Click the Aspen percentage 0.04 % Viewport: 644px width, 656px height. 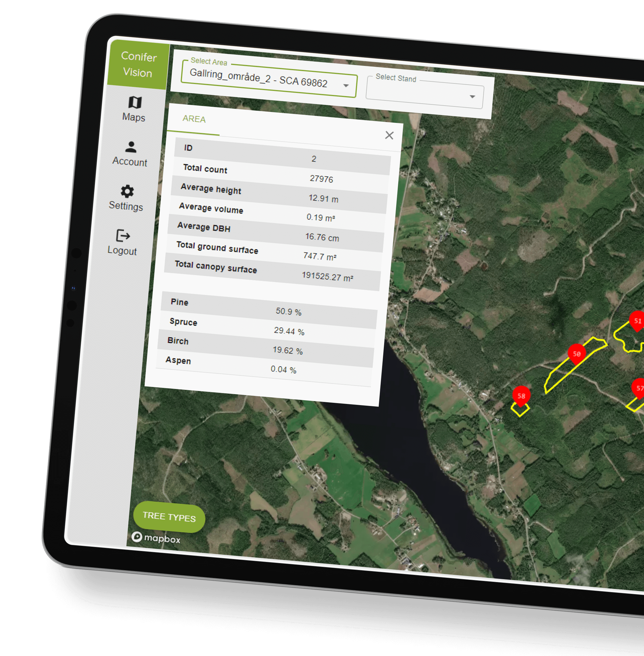[x=283, y=369]
